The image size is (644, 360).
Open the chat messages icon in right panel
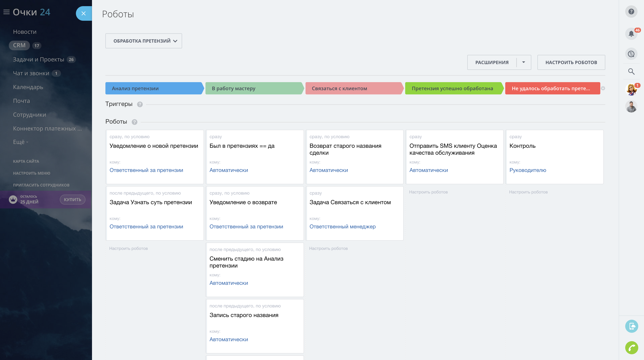click(x=631, y=54)
